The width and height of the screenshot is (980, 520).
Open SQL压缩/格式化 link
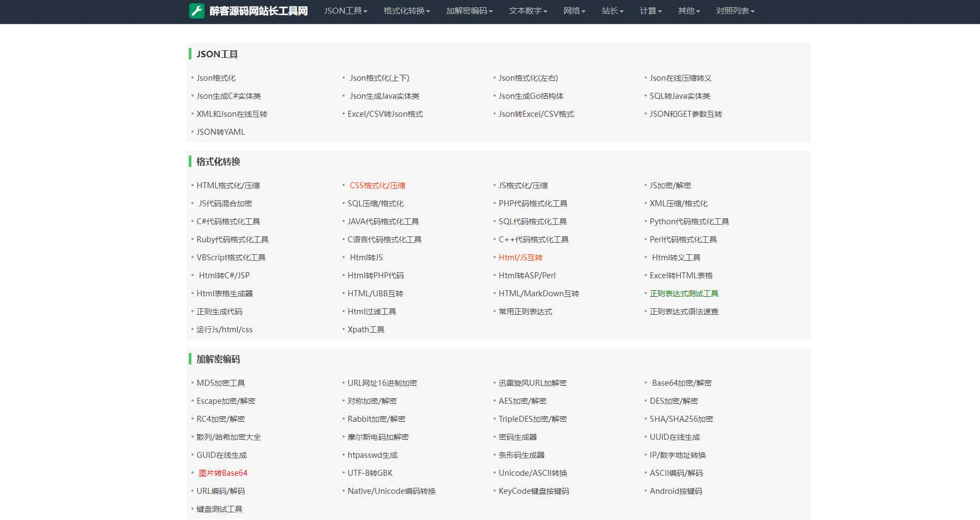pos(376,204)
